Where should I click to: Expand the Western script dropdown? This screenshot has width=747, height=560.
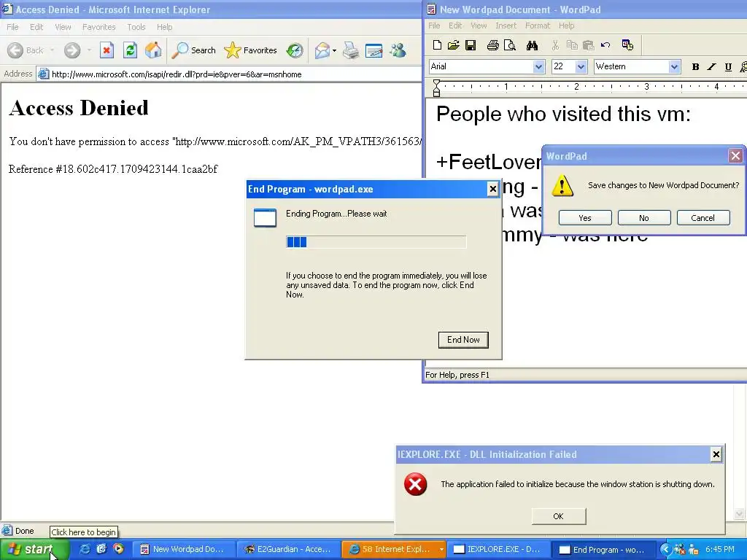[x=674, y=66]
